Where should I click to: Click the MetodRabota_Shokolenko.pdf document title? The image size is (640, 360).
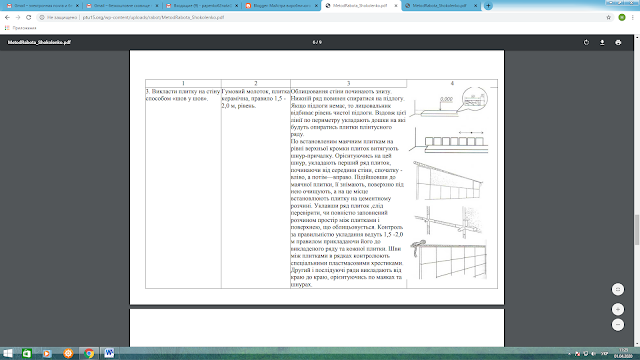(x=39, y=42)
